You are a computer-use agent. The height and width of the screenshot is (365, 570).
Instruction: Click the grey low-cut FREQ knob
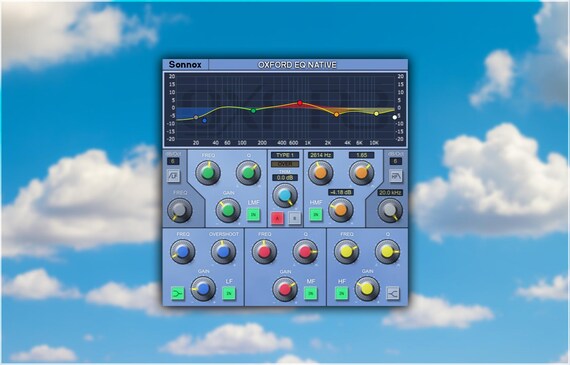tap(180, 210)
